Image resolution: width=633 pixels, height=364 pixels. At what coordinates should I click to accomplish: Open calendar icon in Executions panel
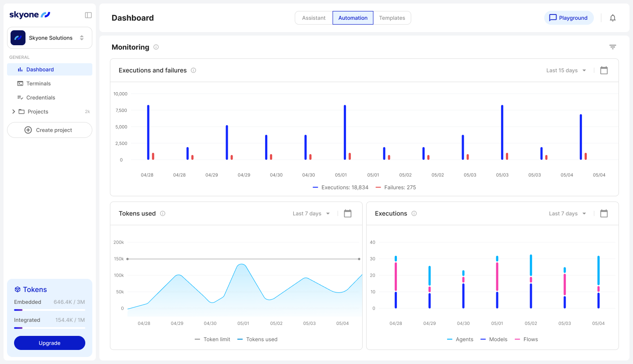tap(604, 213)
